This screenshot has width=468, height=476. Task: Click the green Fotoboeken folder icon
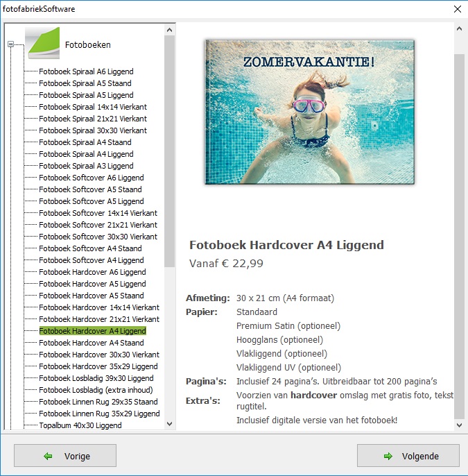42,44
